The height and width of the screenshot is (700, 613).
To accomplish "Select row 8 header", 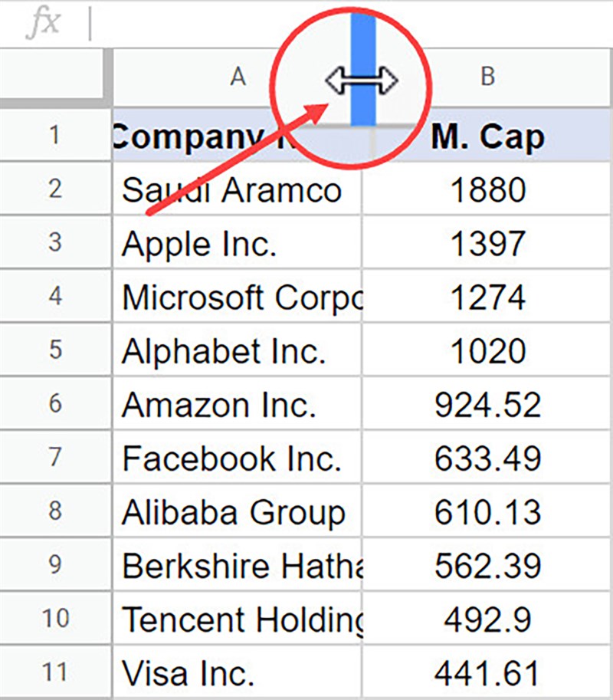I will click(55, 511).
